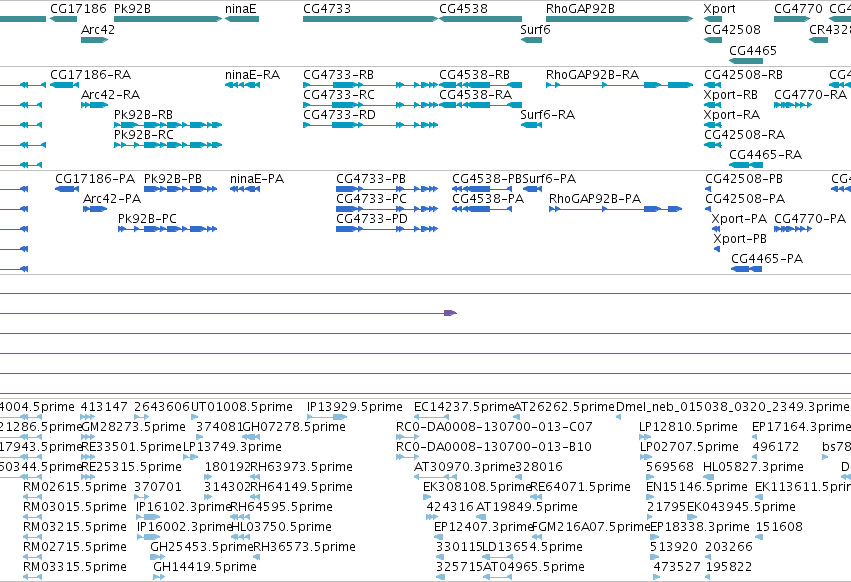Select the ninaE-RA transcript glyph
Viewport: 851px width, 582px height.
coord(242,85)
